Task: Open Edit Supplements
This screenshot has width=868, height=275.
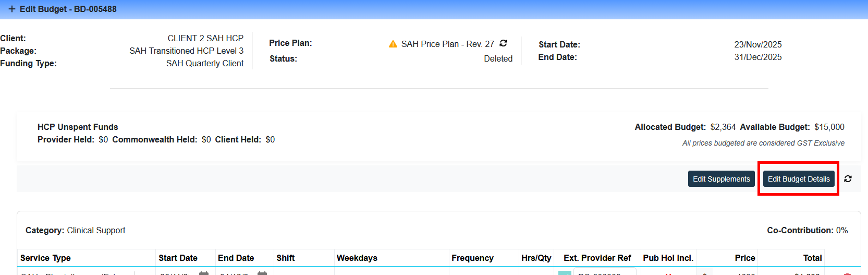Action: click(x=721, y=179)
